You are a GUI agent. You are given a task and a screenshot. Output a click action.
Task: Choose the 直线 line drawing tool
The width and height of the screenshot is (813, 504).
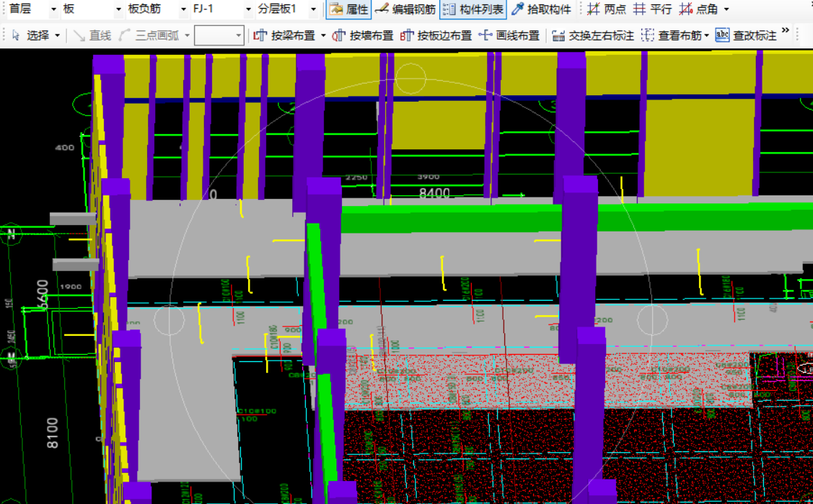pos(92,36)
